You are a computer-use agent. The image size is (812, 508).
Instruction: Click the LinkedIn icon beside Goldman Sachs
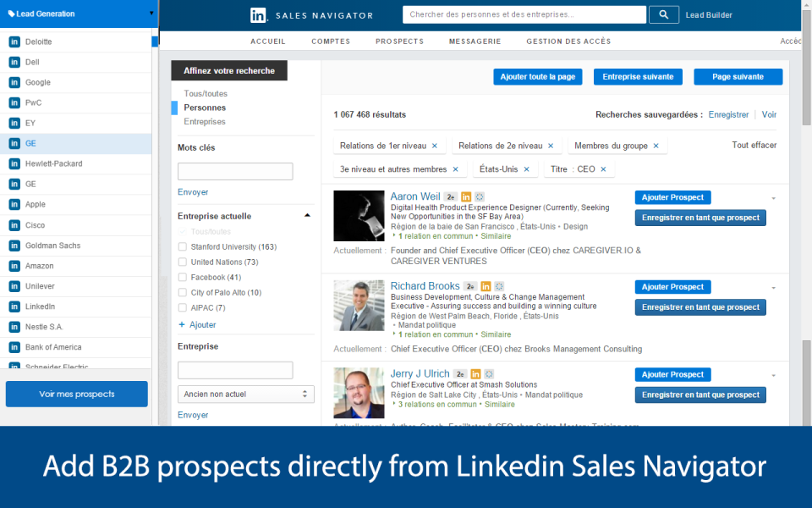click(x=14, y=246)
